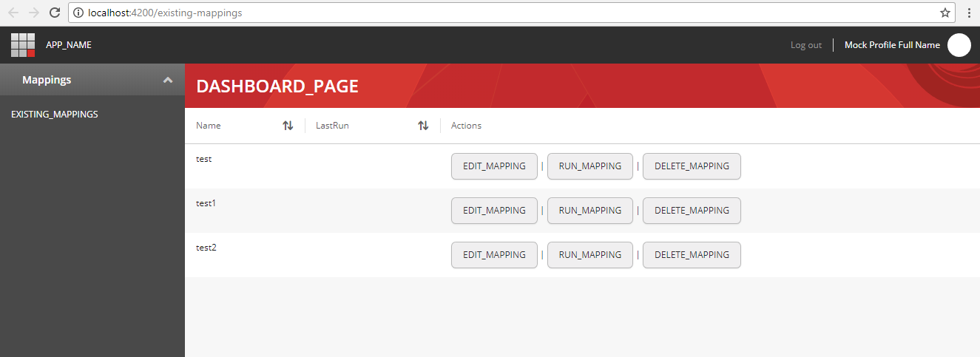This screenshot has height=357, width=980.
Task: Click the browser back arrow
Action: click(13, 13)
